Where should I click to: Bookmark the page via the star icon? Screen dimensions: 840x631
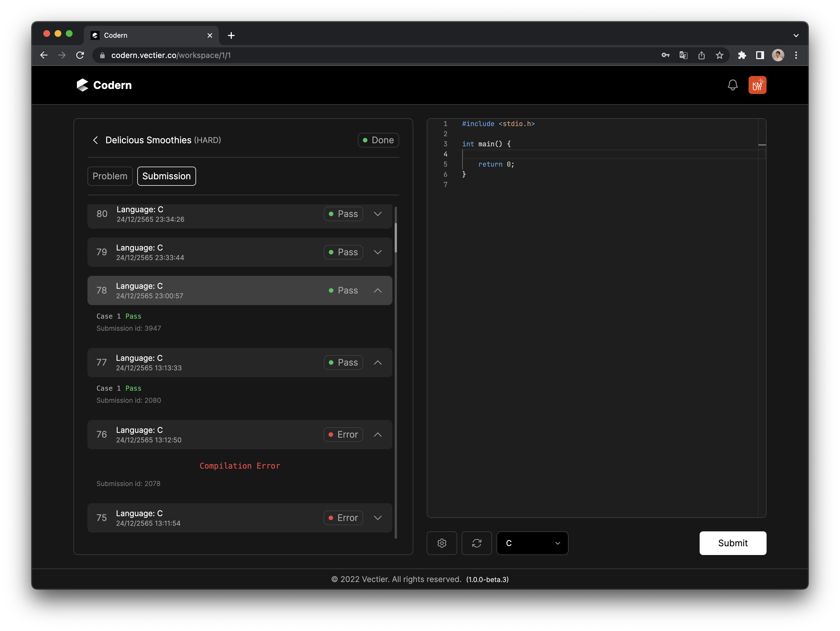(x=719, y=55)
